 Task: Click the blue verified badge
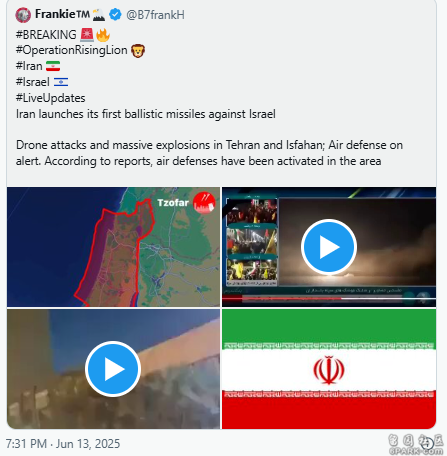pyautogui.click(x=115, y=15)
